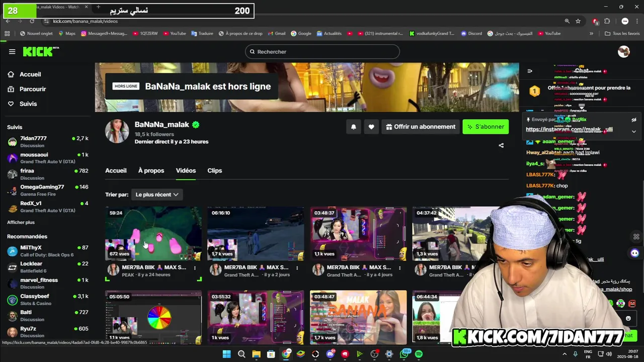This screenshot has width=644, height=362.
Task: Toggle notifications bell for BaNaNa_malak
Action: [353, 127]
